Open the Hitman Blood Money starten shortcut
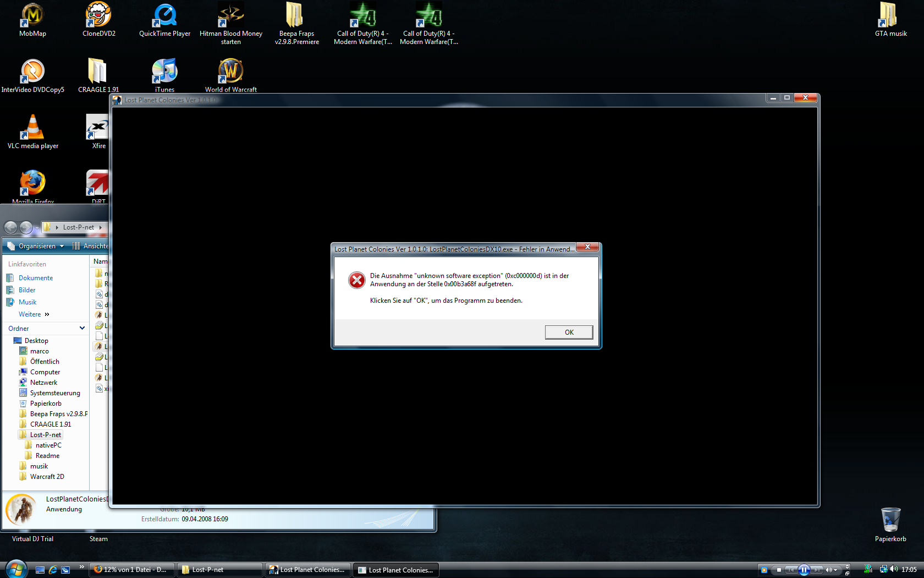 (x=230, y=24)
